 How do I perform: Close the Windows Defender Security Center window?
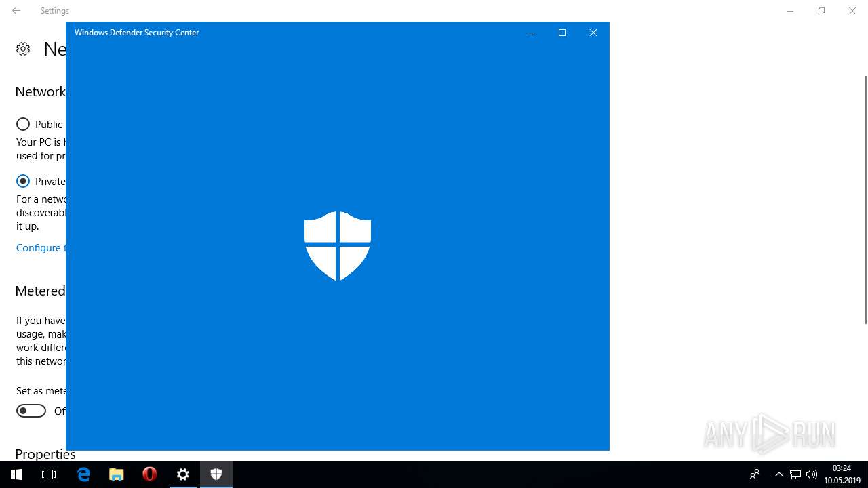pos(593,33)
